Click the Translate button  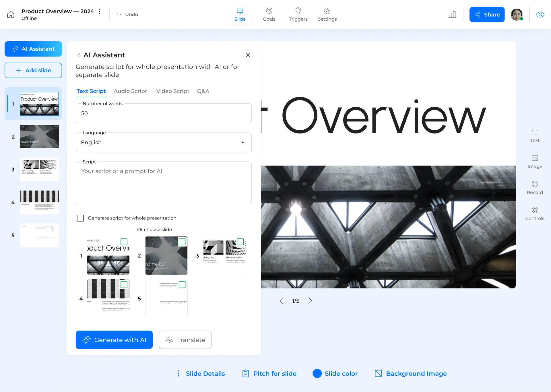[x=185, y=340]
